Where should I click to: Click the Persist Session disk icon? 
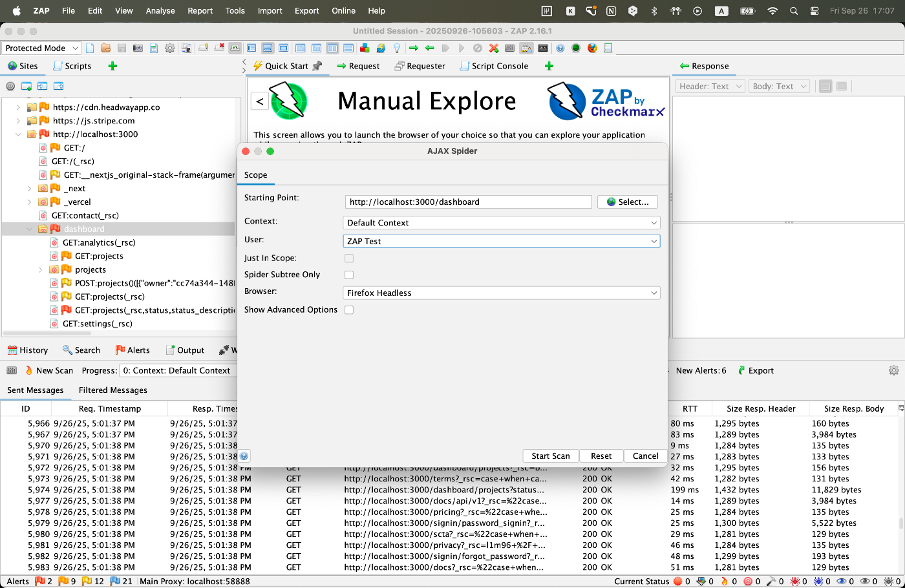click(122, 48)
